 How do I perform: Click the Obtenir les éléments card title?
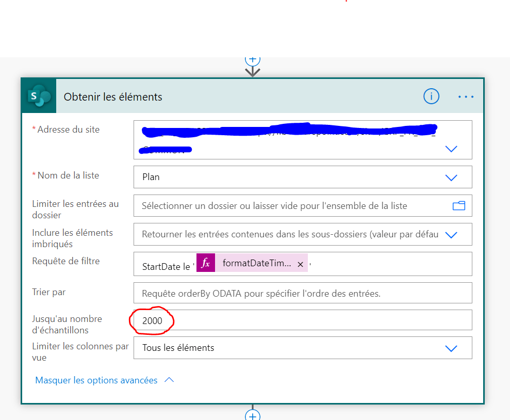click(113, 97)
